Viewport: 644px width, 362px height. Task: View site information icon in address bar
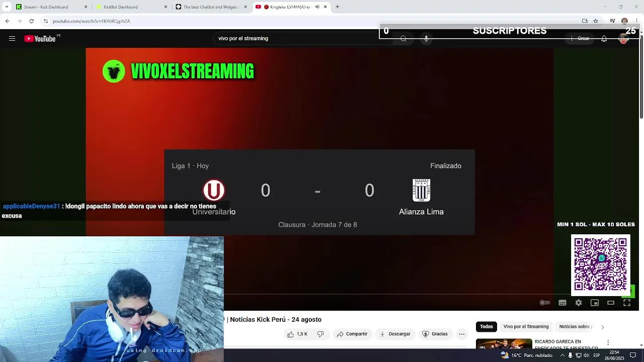45,21
